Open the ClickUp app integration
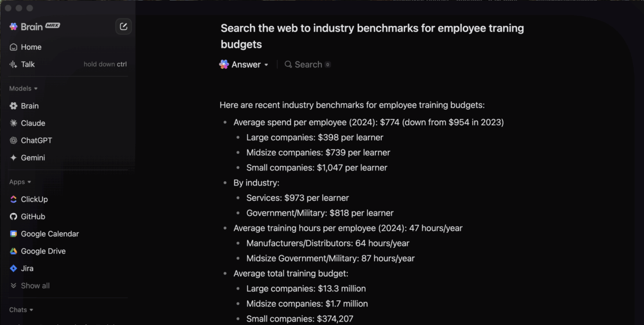The width and height of the screenshot is (644, 325). (34, 199)
